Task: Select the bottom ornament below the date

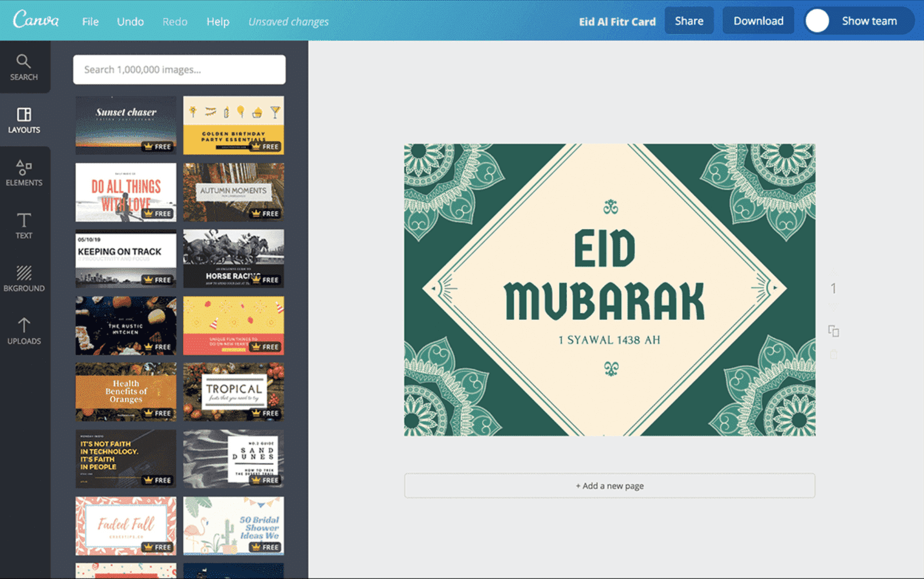Action: [611, 369]
